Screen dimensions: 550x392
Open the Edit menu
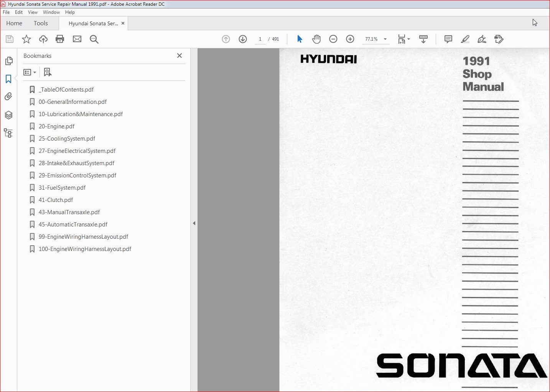click(x=19, y=12)
